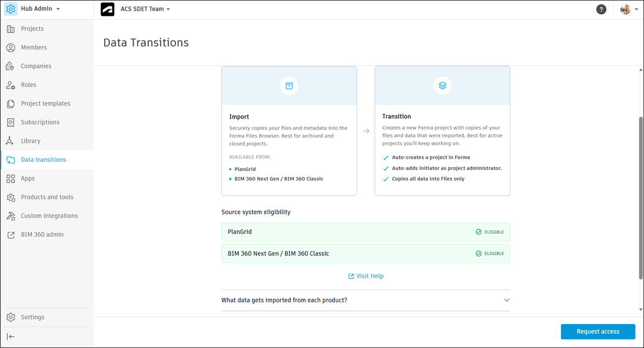Click 'What data gets imported from each product?'
644x348 pixels.
tap(284, 300)
